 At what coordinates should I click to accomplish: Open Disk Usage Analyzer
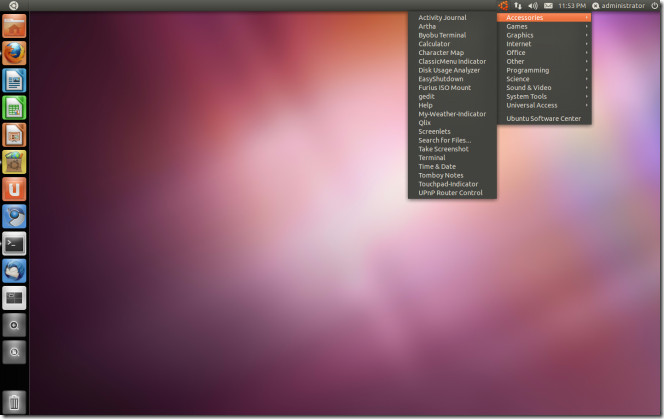pos(452,70)
